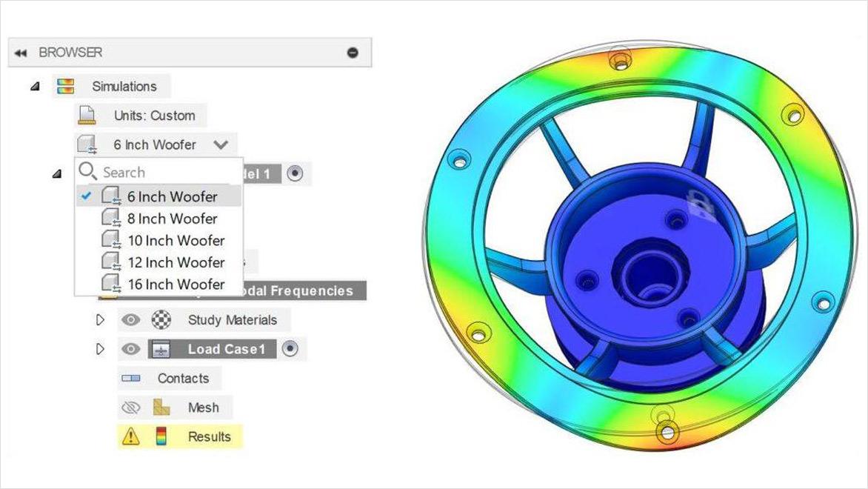Toggle visibility of Load Case1

click(x=130, y=349)
